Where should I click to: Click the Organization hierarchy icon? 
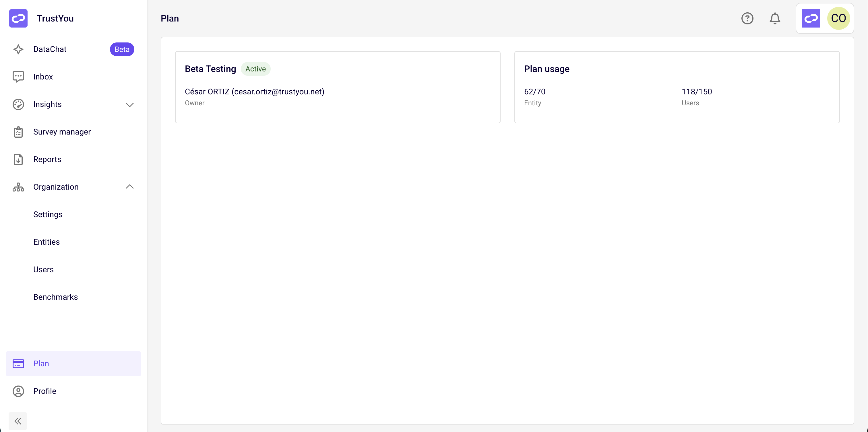[18, 187]
